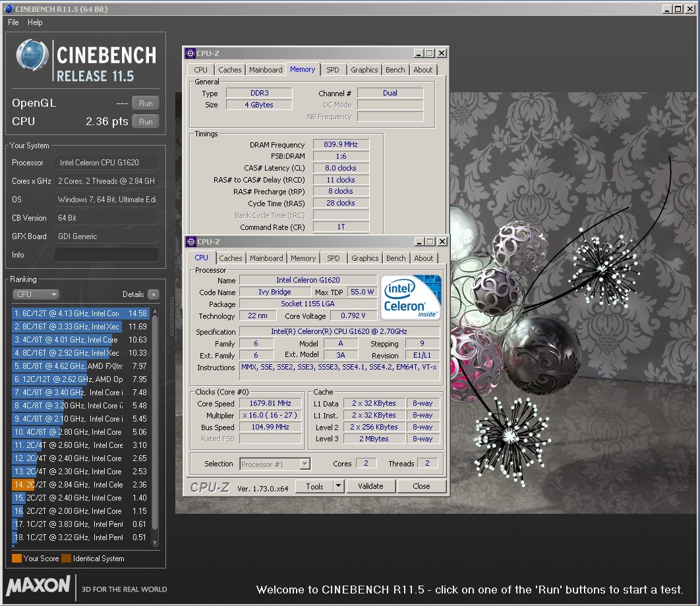Image resolution: width=700 pixels, height=606 pixels.
Task: Click the Core Voltage value 0.792 V
Action: coord(353,316)
